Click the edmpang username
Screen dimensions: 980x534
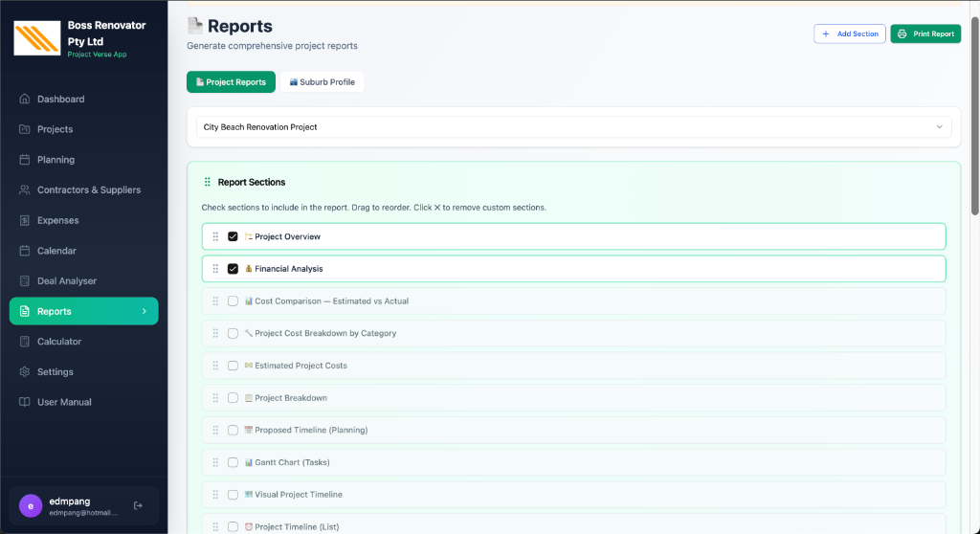[69, 501]
